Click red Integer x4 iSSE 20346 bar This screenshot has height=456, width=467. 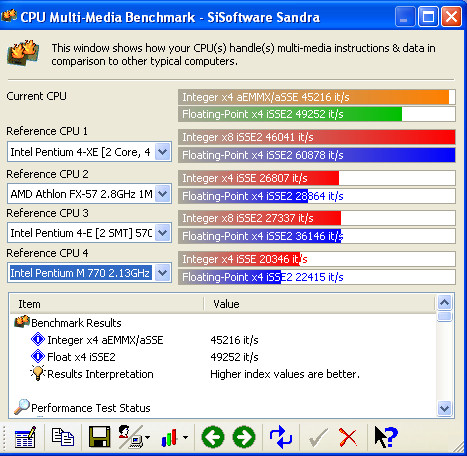point(317,259)
